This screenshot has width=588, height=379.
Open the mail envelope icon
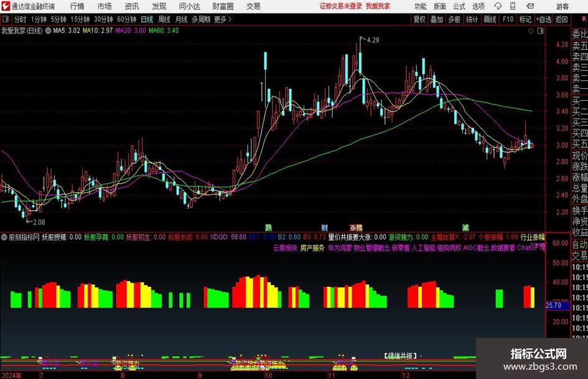(530, 6)
